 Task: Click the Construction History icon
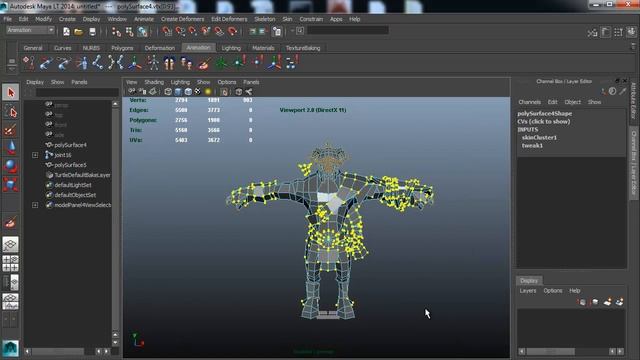click(x=277, y=31)
